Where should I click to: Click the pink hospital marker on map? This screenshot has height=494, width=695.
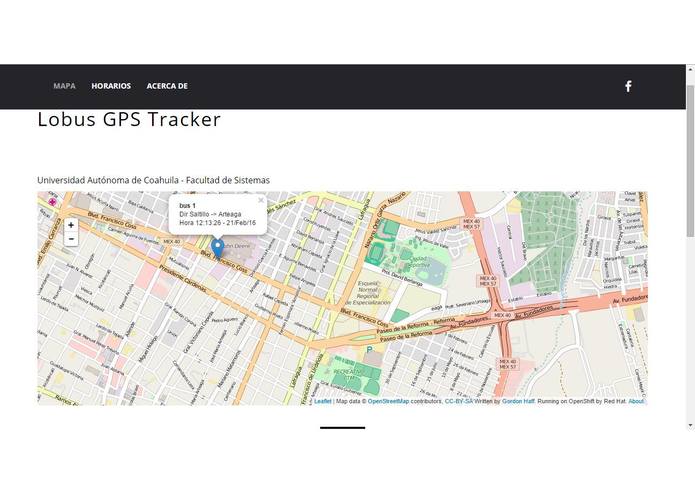(x=53, y=202)
